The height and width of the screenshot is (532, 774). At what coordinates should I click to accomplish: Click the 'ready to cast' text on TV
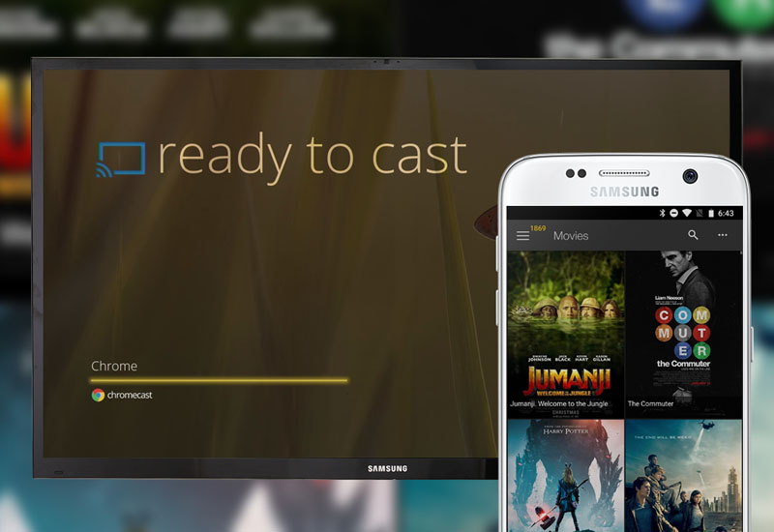[x=312, y=157]
